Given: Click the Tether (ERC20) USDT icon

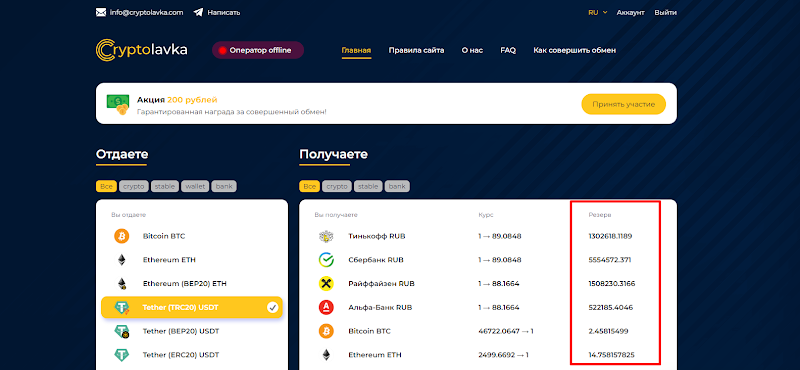Looking at the screenshot, I should [121, 354].
